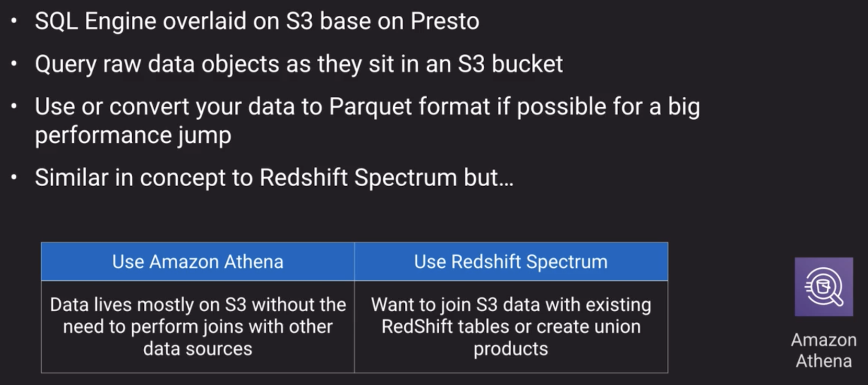868x385 pixels.
Task: Click the bullet dot before SQL Engine
Action: coord(14,21)
